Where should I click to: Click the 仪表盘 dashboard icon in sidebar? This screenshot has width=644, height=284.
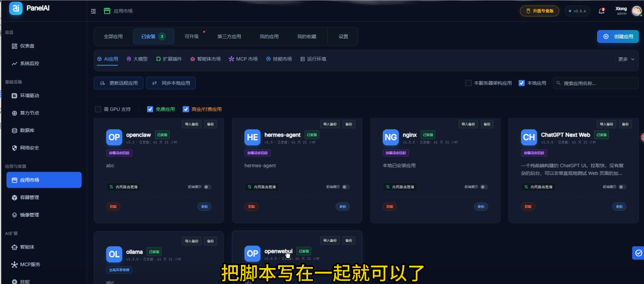14,46
